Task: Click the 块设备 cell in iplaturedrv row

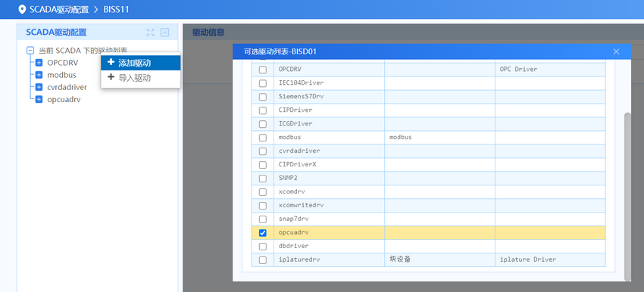Action: [x=440, y=259]
